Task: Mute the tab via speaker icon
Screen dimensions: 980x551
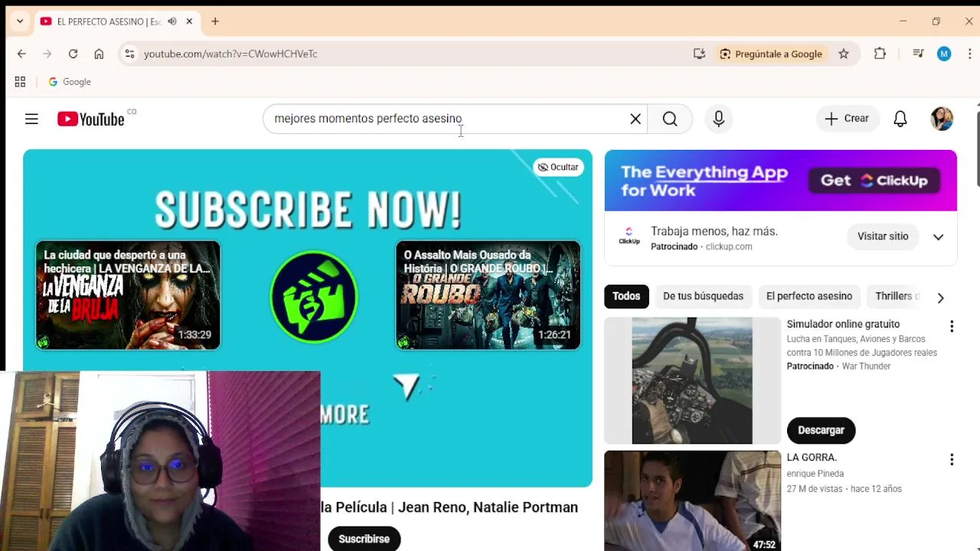Action: [x=171, y=21]
